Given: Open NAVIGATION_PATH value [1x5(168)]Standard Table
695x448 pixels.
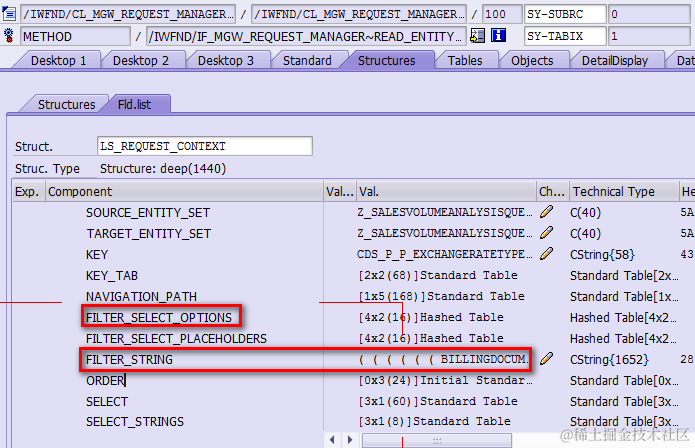Looking at the screenshot, I should coord(441,296).
